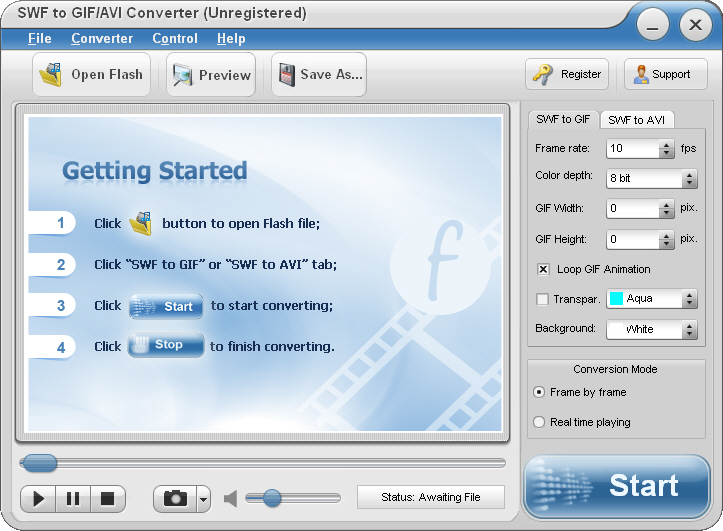Click the volume slider handle
The width and height of the screenshot is (723, 531).
coord(272,498)
